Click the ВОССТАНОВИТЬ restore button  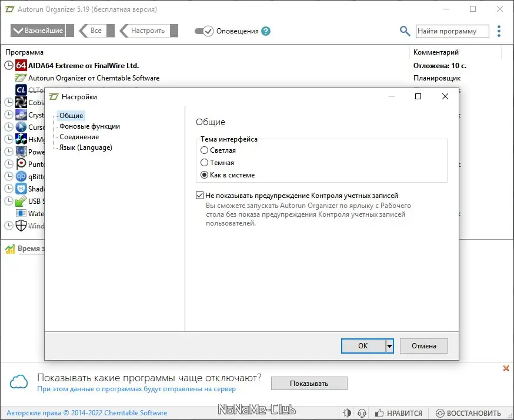468,413
